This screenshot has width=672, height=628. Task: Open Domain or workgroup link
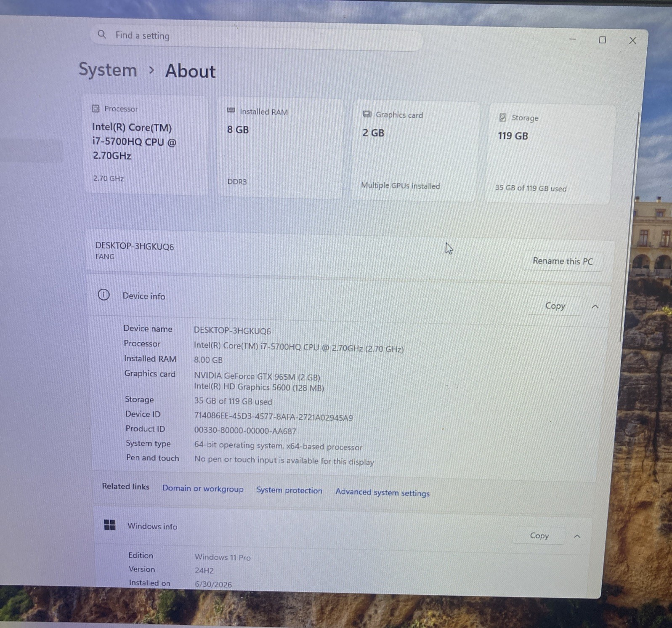pos(203,488)
